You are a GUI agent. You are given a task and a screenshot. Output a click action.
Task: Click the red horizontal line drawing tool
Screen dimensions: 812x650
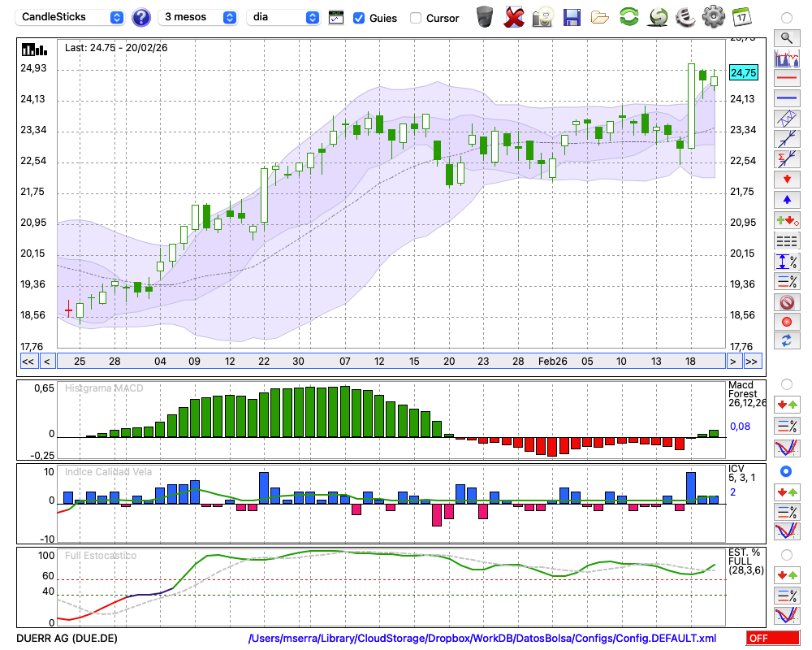tap(786, 79)
